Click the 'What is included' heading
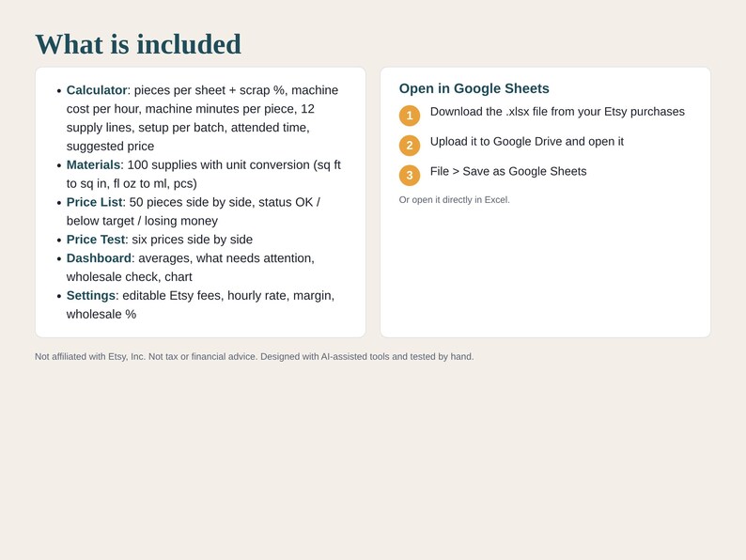The width and height of the screenshot is (746, 560). (x=138, y=44)
